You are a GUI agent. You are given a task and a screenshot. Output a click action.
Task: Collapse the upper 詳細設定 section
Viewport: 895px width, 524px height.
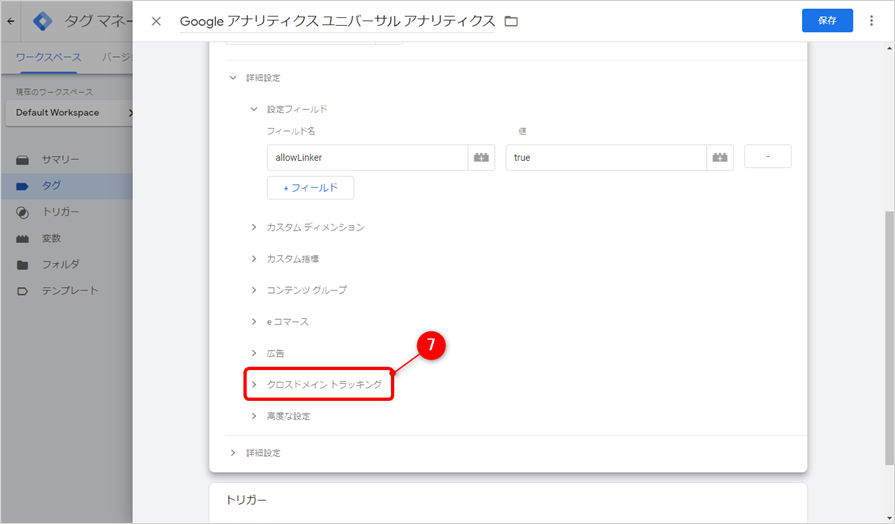(x=233, y=78)
